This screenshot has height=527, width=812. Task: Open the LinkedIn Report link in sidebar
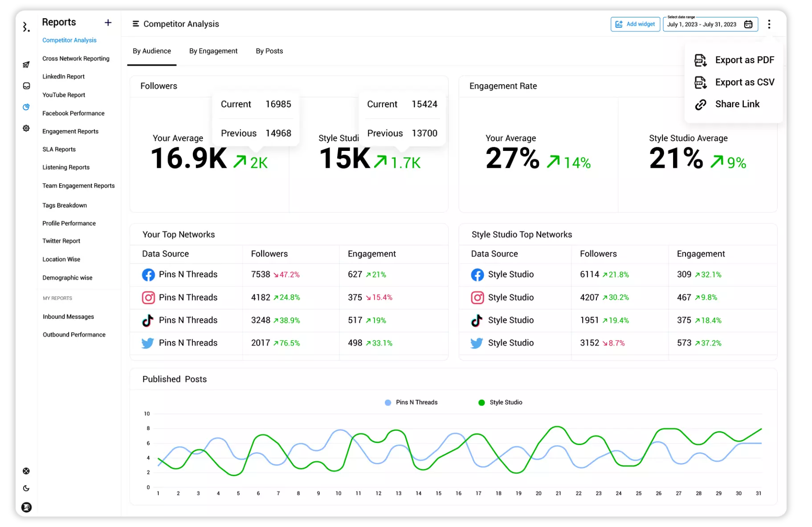coord(63,77)
